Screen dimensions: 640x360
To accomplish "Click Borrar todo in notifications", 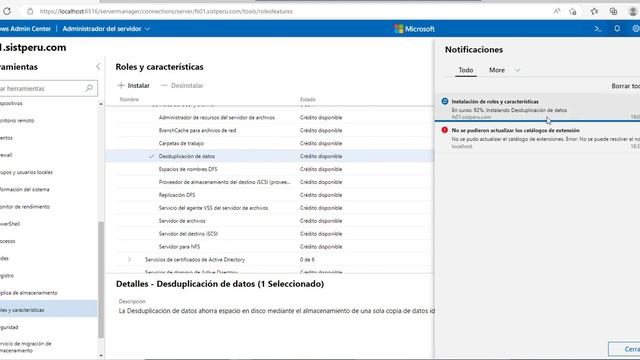I will click(625, 86).
